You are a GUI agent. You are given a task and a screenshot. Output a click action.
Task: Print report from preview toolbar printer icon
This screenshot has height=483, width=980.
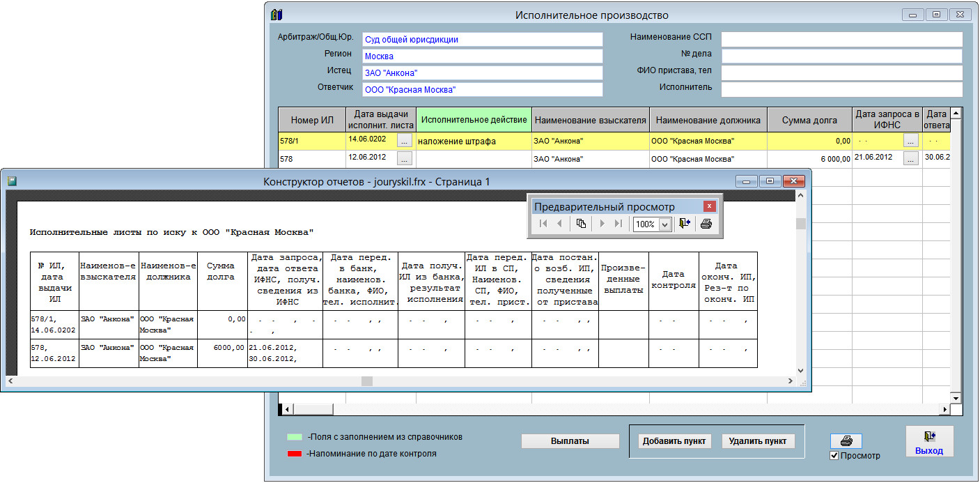tap(706, 224)
